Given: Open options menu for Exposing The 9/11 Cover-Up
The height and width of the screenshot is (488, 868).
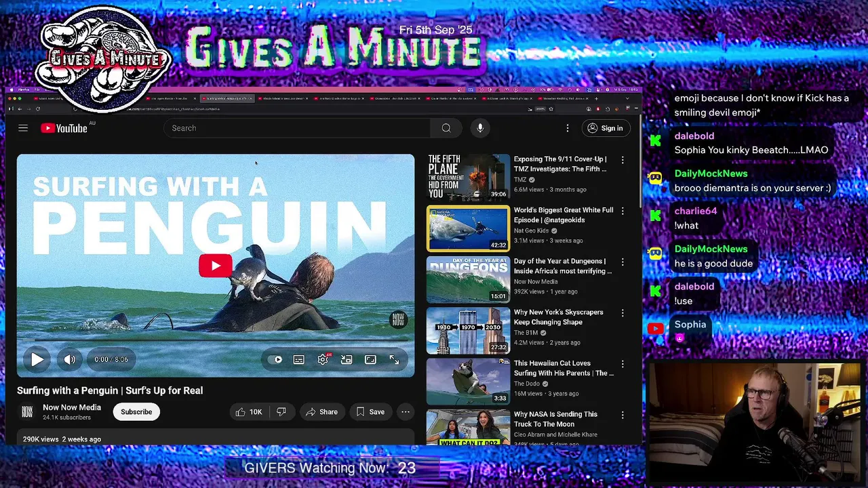Looking at the screenshot, I should click(x=623, y=160).
